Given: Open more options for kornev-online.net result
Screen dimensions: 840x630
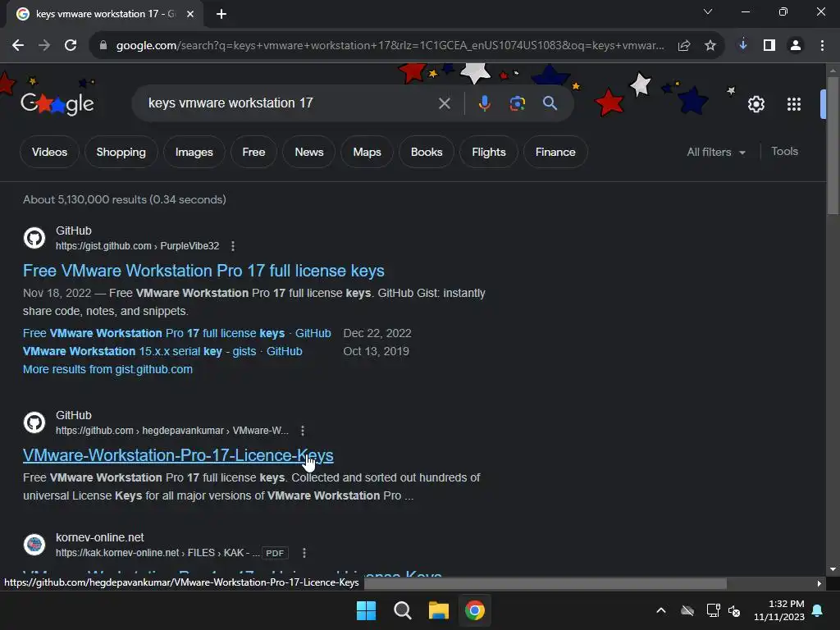Looking at the screenshot, I should (304, 553).
